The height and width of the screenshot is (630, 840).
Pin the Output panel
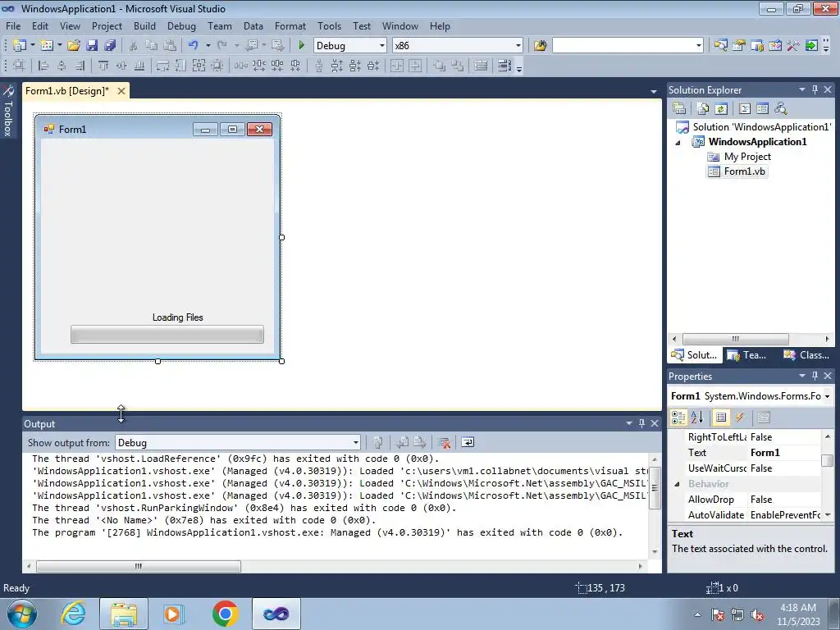[x=641, y=424]
